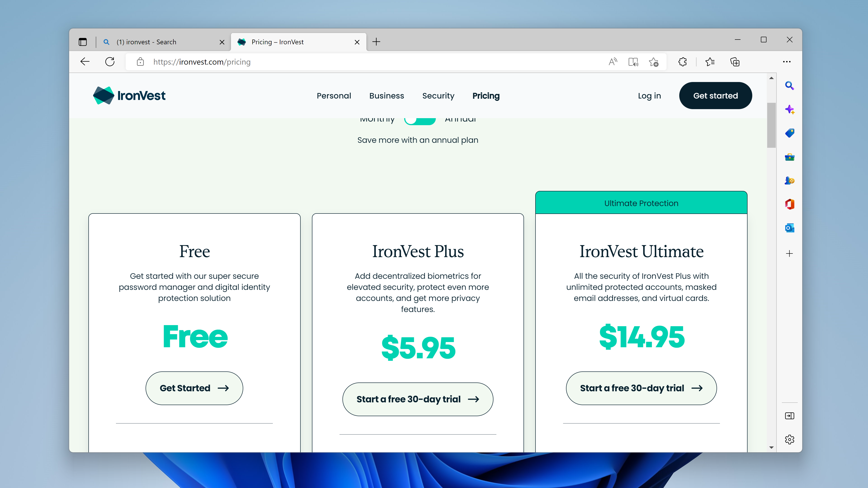Open the Favorites list icon
This screenshot has height=488, width=868.
pos(710,62)
